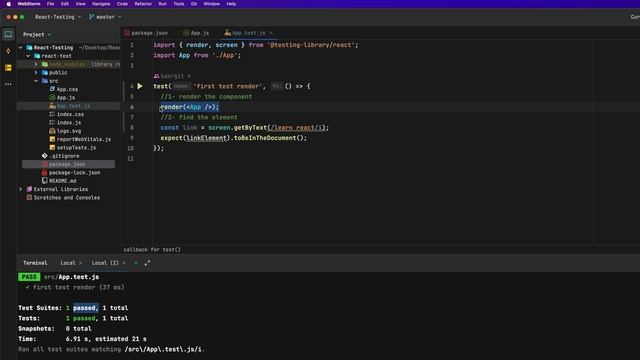Switch to the package.json editor tab
640x360 pixels.
click(147, 33)
